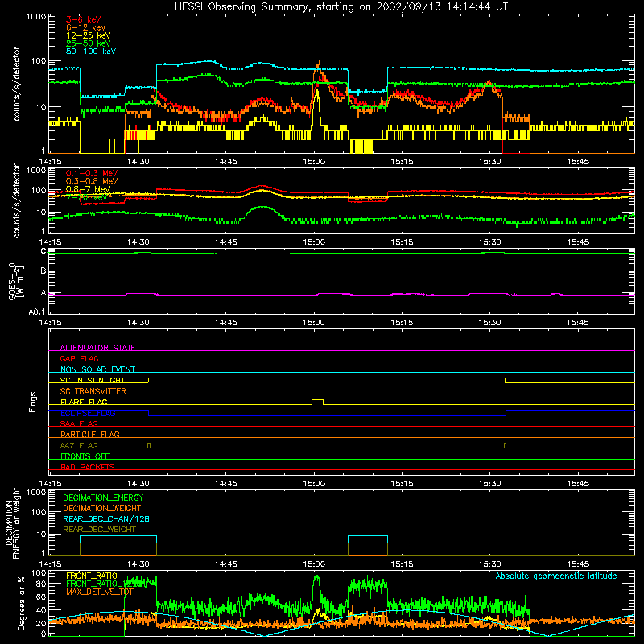Select the GAP_FLAG label

79,358
